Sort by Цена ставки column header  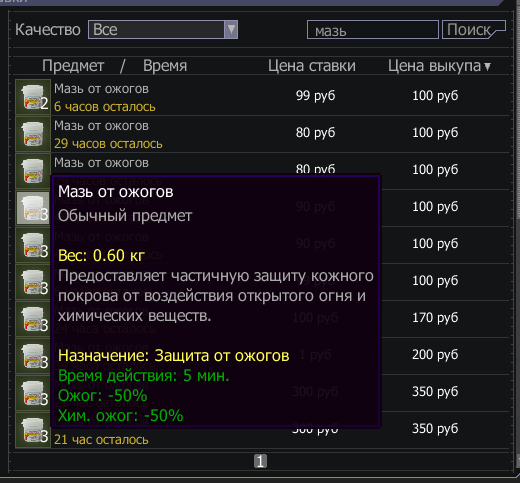click(312, 66)
